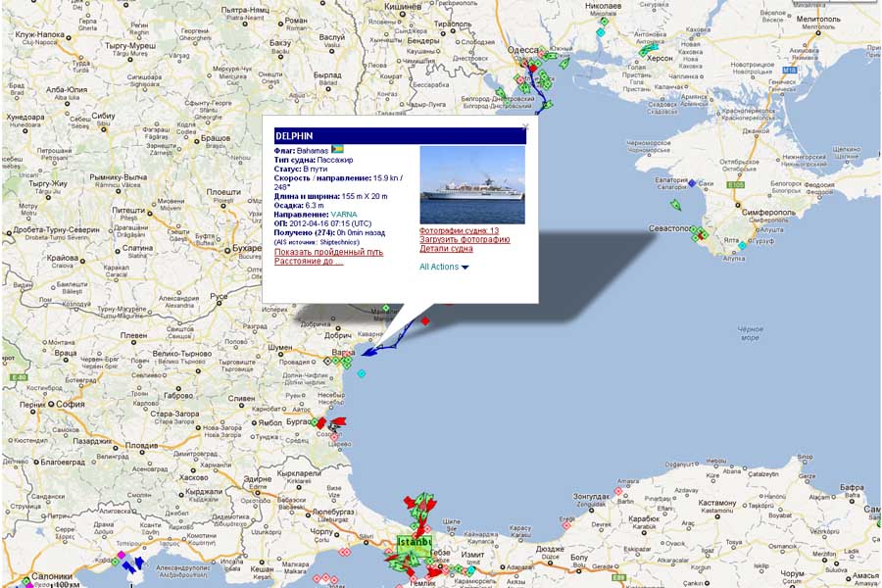Select the green ship icon west of Sevastopol
This screenshot has height=588, width=882.
point(675,206)
